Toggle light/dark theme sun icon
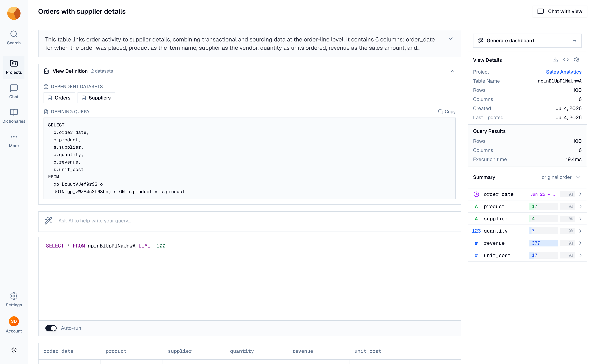597x364 pixels. pyautogui.click(x=14, y=350)
